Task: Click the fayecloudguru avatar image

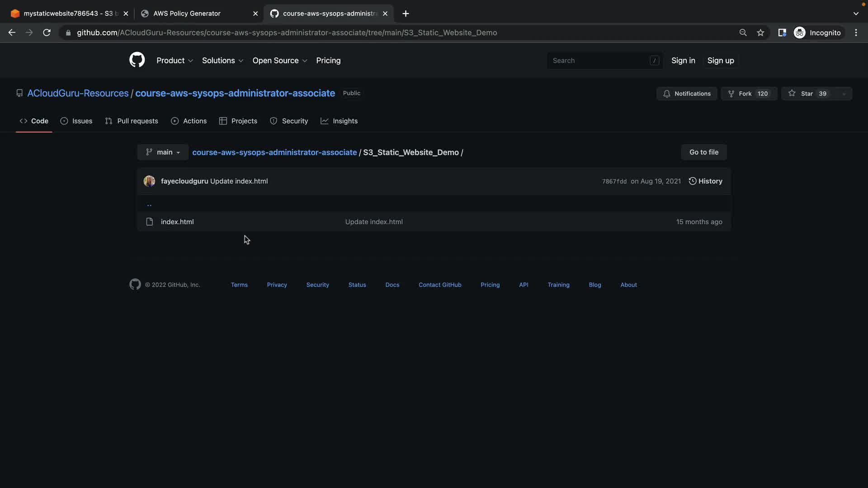Action: (149, 181)
